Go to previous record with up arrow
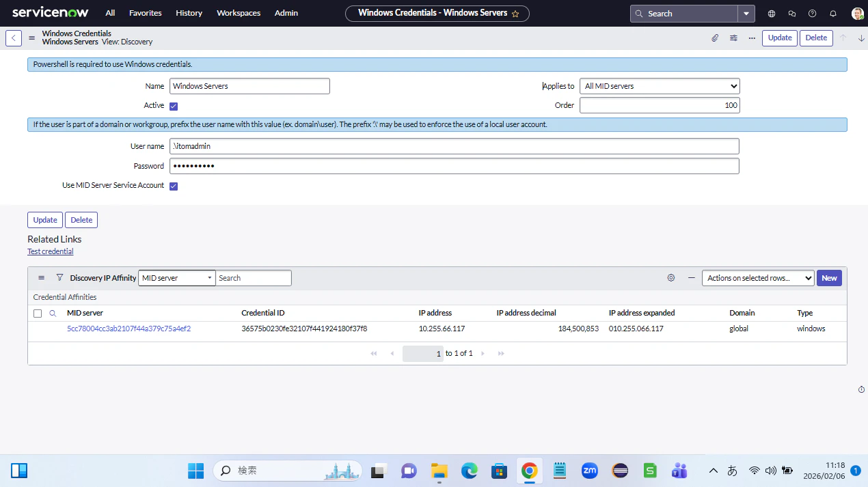Viewport: 868px width, 487px height. point(843,38)
